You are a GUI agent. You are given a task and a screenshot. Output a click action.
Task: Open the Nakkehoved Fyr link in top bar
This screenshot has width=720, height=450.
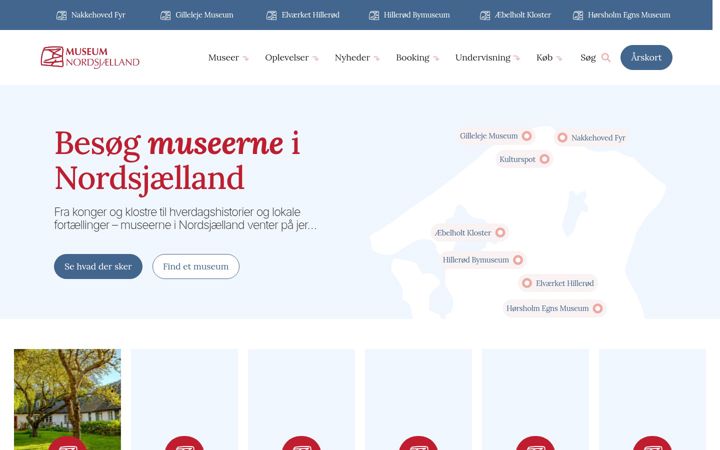tap(98, 15)
